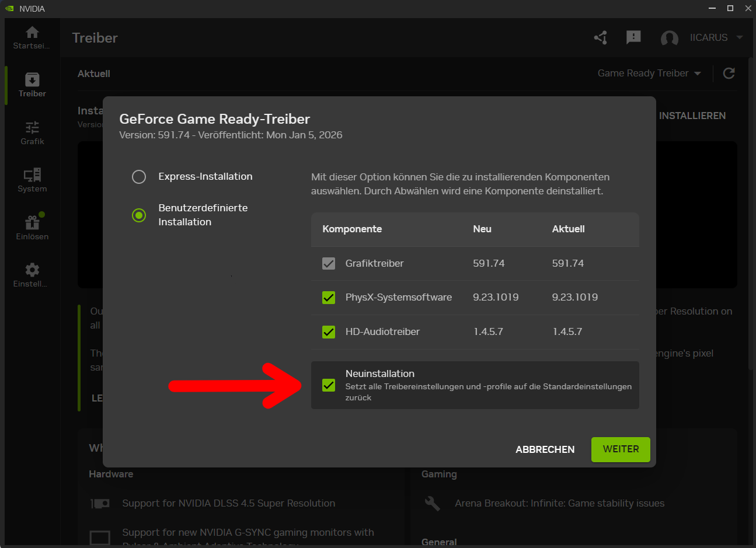Screen dimensions: 756x548
Task: Toggle the Grafiktreiber checkbox
Action: pos(329,264)
